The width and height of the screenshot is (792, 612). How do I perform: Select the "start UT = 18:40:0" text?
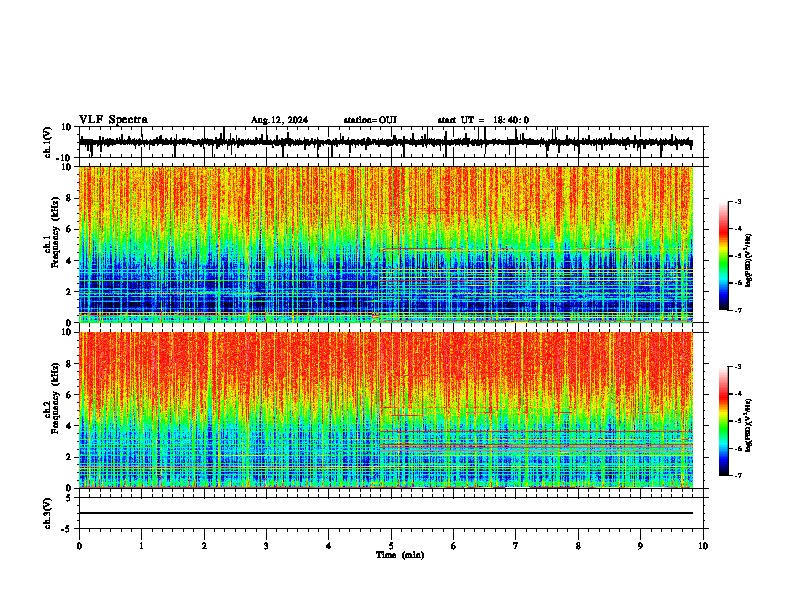pos(483,120)
